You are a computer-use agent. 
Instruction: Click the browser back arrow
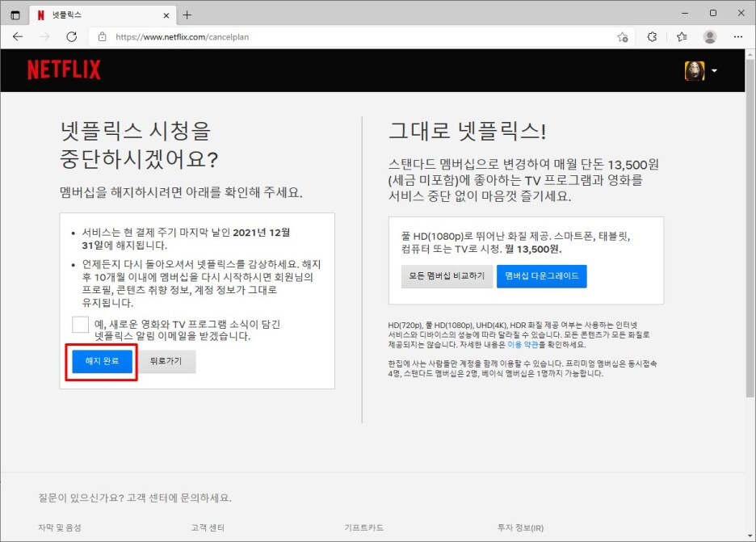18,36
